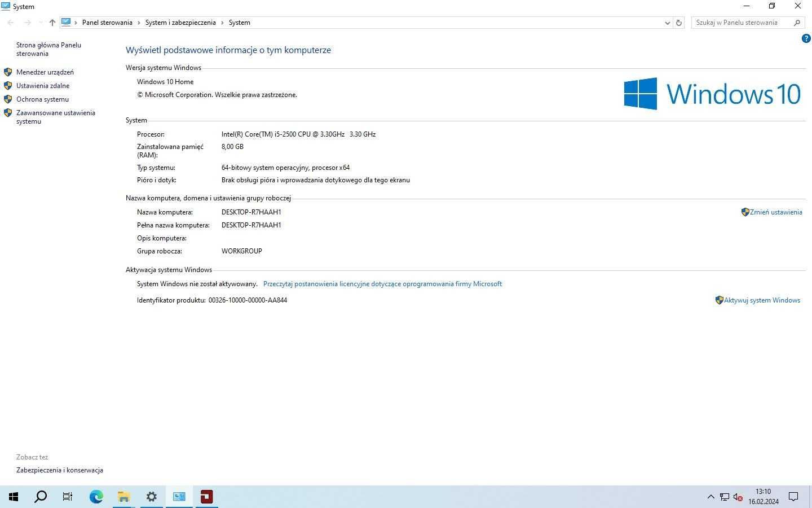Open the Windows Start menu
Viewport: 812px width, 508px height.
[x=14, y=497]
